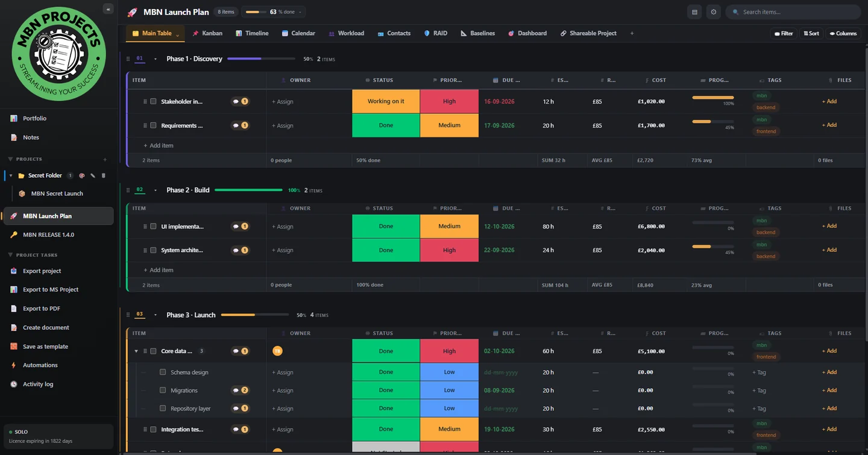Open the settings gear icon in header
Screen dimensions: 868x455
714,12
